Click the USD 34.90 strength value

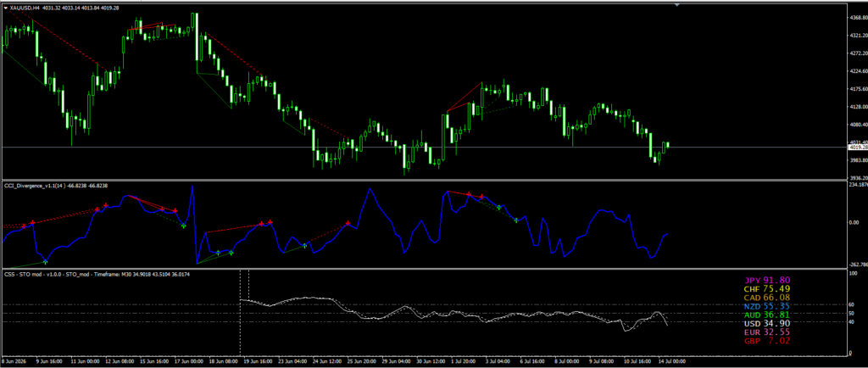767,323
